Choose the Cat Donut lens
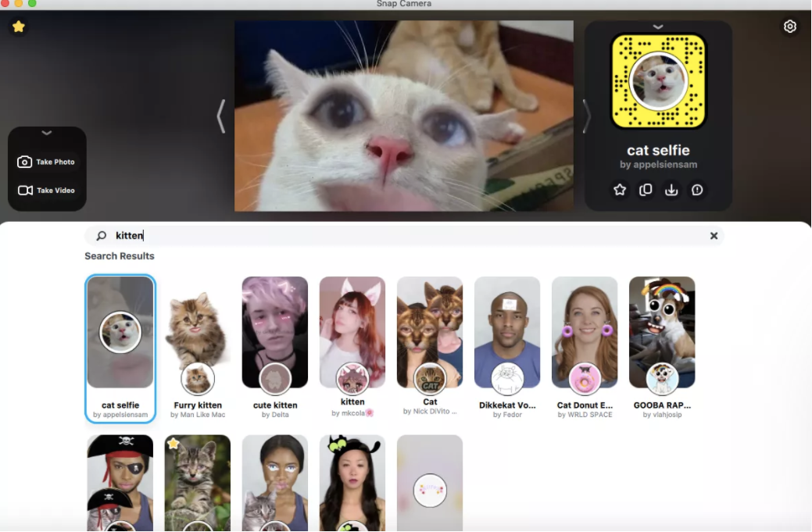 point(585,344)
